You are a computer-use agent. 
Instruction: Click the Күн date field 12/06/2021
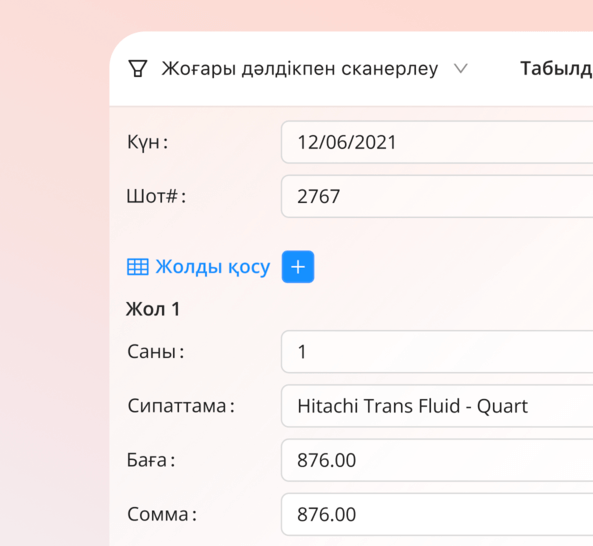click(x=437, y=142)
